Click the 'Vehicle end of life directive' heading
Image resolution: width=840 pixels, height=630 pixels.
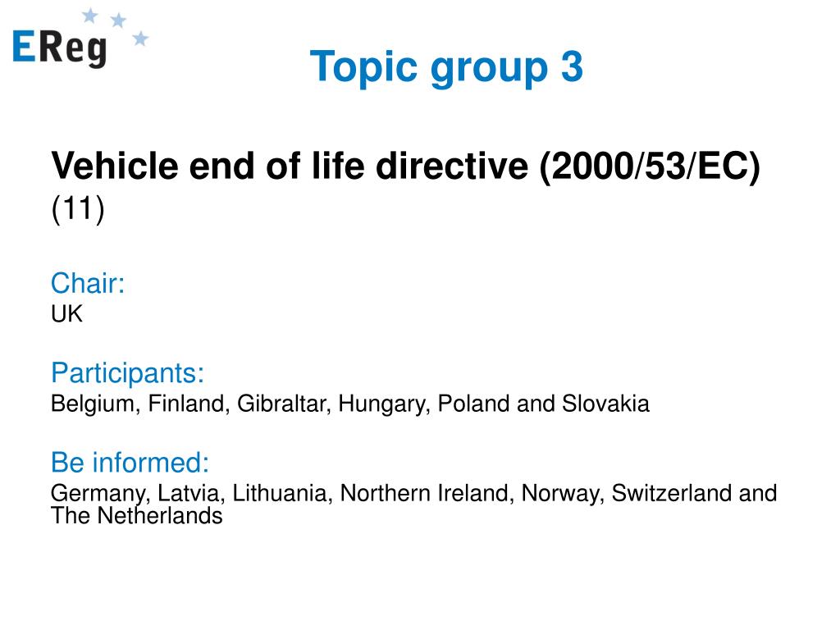[x=290, y=166]
